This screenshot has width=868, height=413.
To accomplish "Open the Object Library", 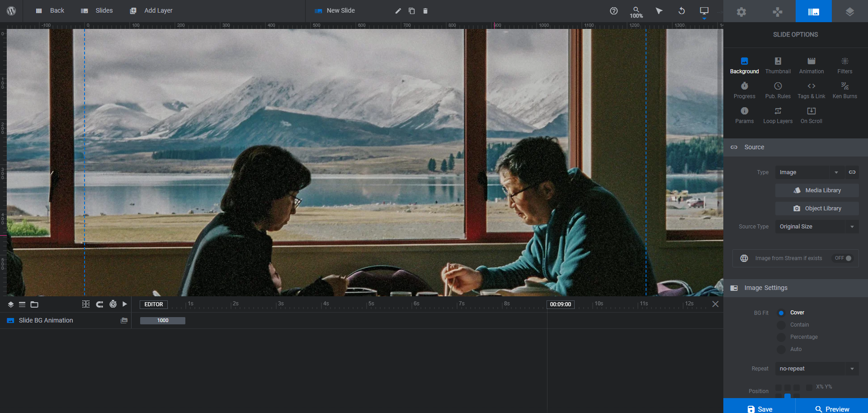I will point(817,209).
